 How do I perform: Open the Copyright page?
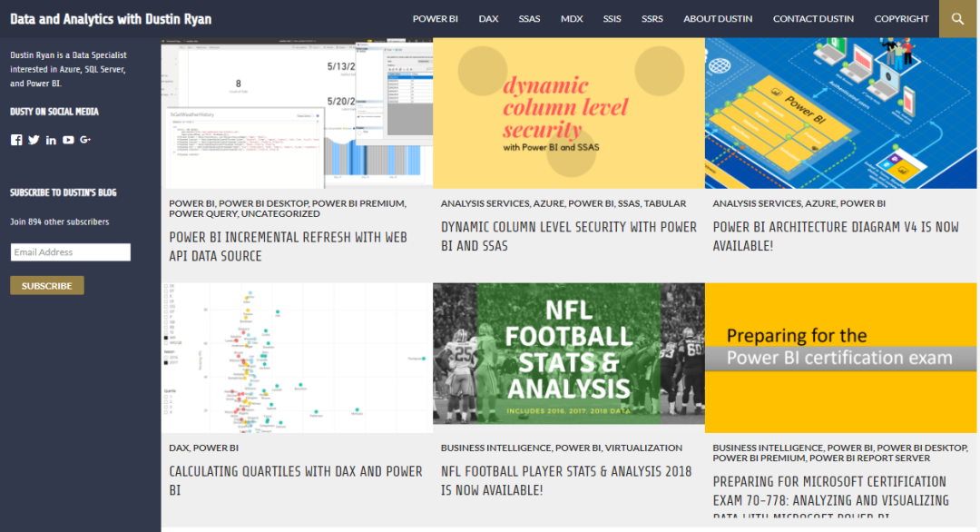pyautogui.click(x=901, y=19)
